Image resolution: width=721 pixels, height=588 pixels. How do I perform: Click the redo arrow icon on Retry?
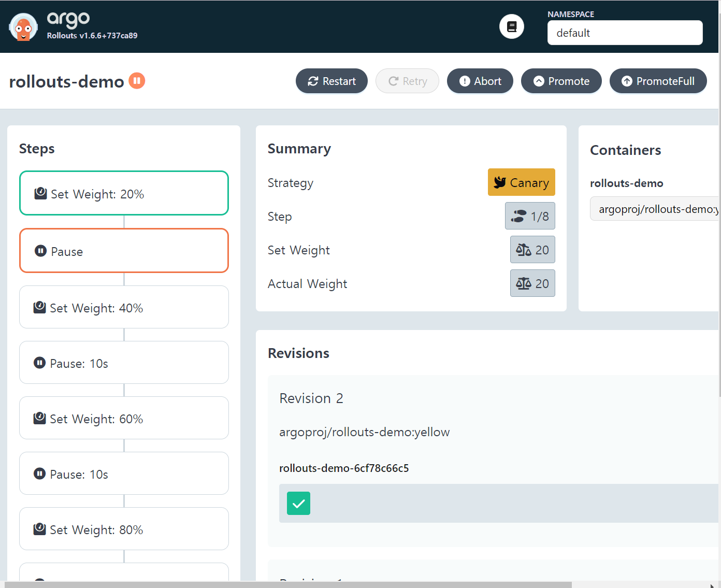tap(394, 81)
